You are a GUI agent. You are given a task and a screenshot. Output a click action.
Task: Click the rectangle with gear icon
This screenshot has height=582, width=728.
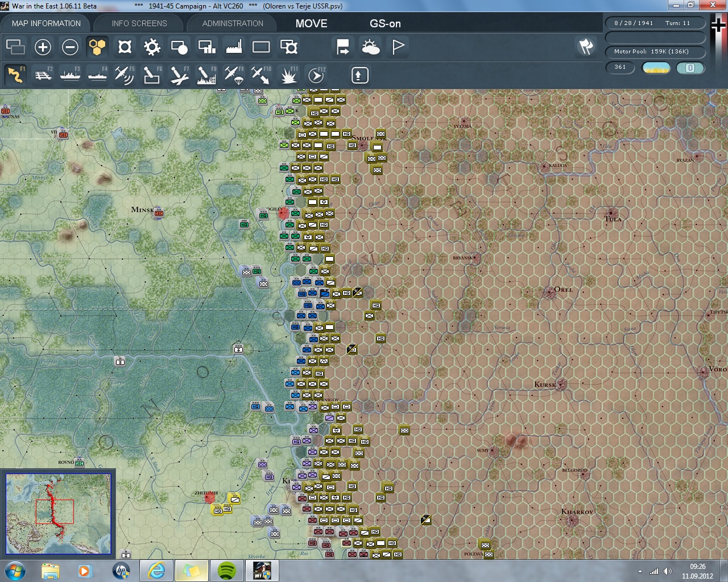pyautogui.click(x=288, y=47)
